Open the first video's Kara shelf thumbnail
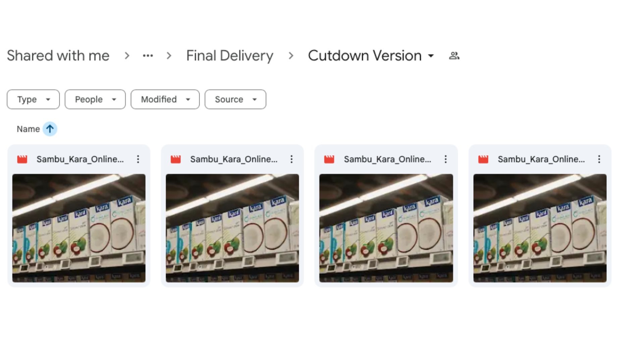Screen dimensions: 644x362 pyautogui.click(x=79, y=228)
